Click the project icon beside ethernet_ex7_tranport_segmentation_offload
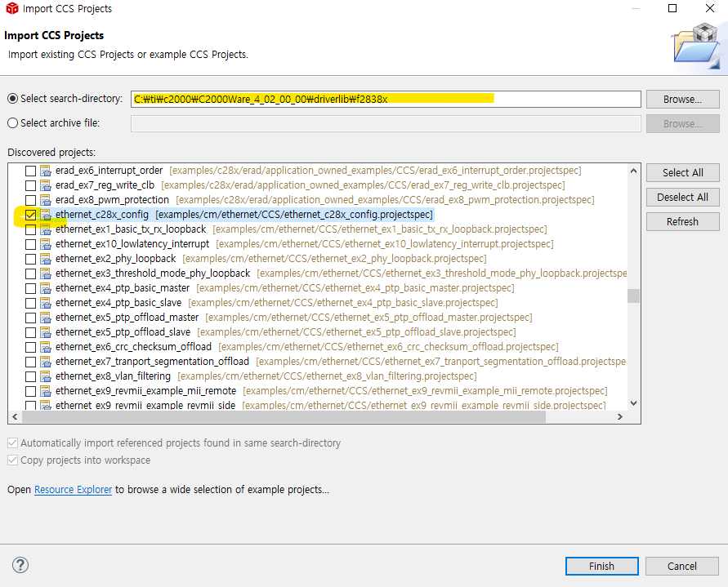728x587 pixels. pos(46,362)
